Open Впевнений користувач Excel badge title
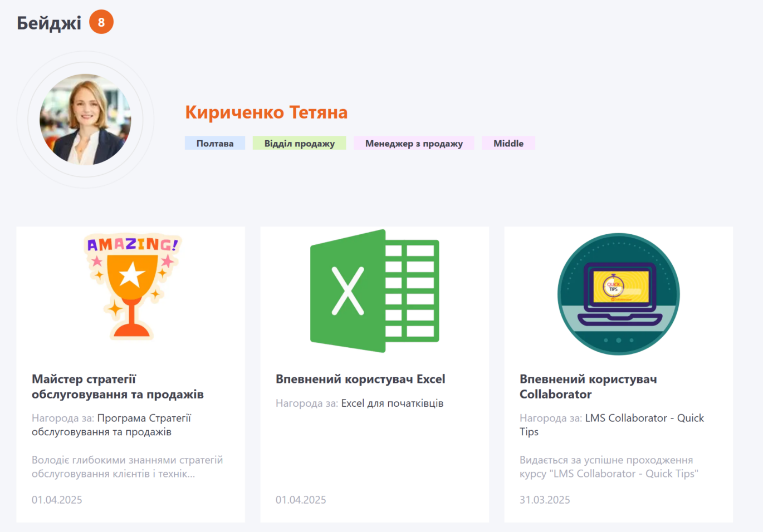The width and height of the screenshot is (763, 532). 360,379
